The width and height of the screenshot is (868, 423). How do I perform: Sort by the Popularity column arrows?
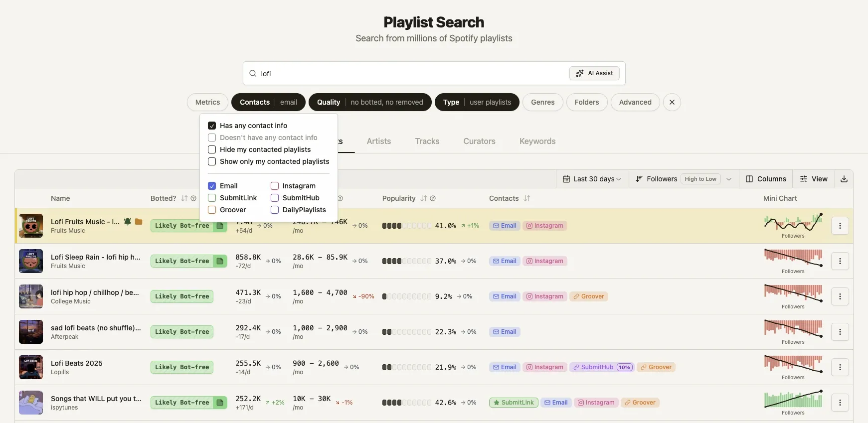[x=424, y=198]
